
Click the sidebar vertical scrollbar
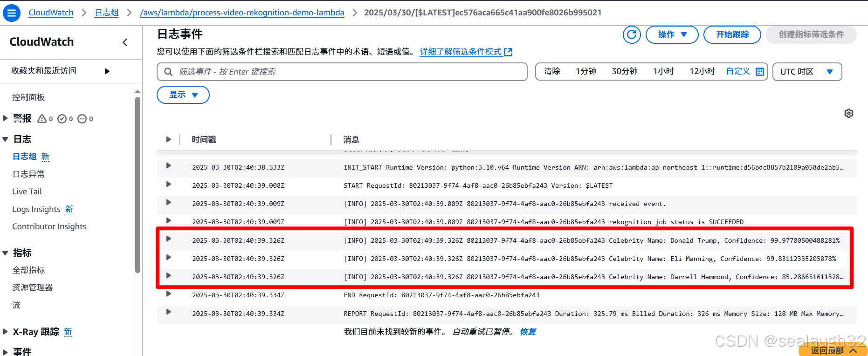click(138, 185)
